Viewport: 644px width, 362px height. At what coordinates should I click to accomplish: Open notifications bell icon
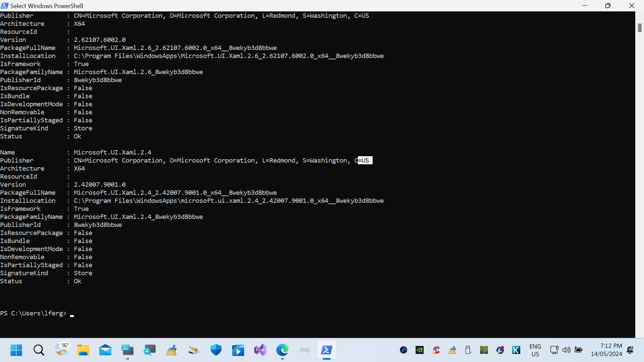(x=631, y=350)
